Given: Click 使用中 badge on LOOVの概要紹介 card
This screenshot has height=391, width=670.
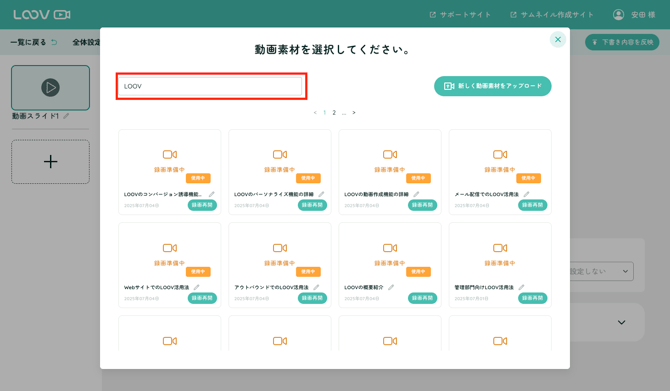Looking at the screenshot, I should (x=418, y=271).
